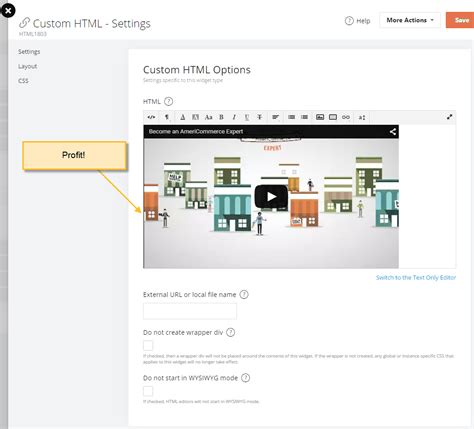Screen dimensions: 474x429
Task: Click the ordered list icon
Action: point(304,117)
